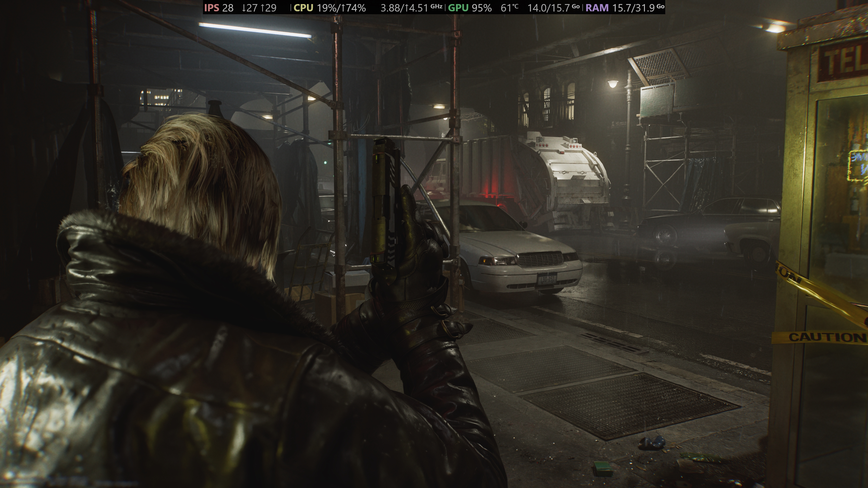Click the purple RAM label
868x488 pixels.
coord(597,8)
